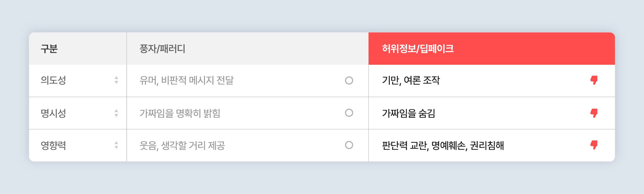Screen dimensions: 644x194
Task: Click the thumbs-down icon beside 판단력 교란, 명예훼손, 권리침해
Action: pos(594,145)
